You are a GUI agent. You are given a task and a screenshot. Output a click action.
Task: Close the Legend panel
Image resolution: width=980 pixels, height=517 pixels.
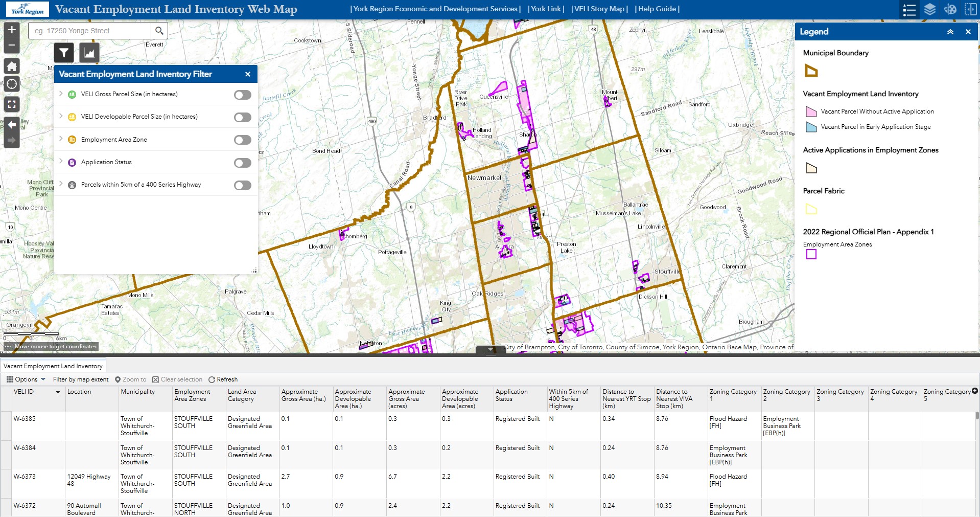click(968, 32)
